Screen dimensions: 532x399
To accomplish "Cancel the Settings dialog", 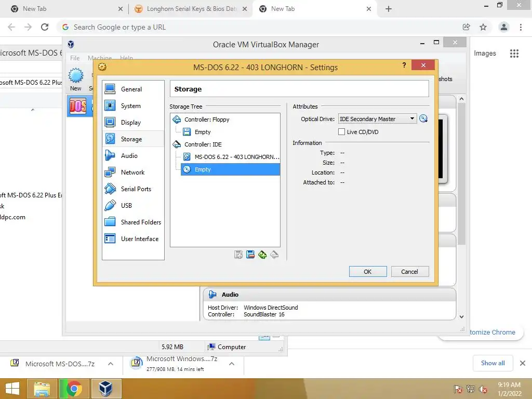I will tap(409, 272).
